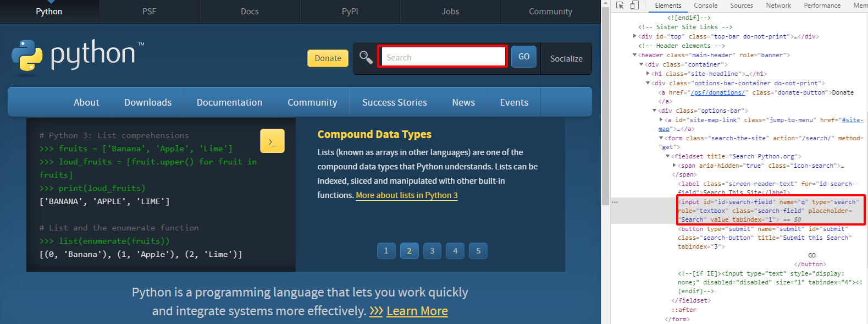
Task: Open the Console tab in DevTools
Action: tap(705, 6)
